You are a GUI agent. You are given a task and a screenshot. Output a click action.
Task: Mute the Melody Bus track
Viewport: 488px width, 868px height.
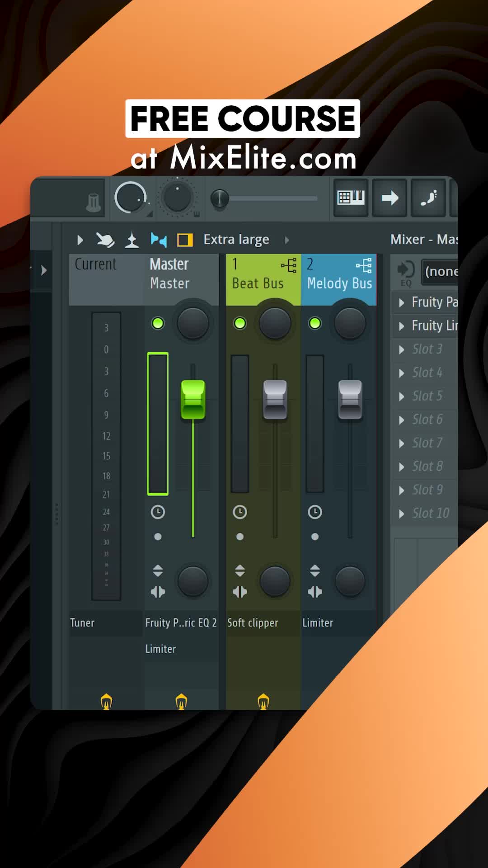click(315, 323)
